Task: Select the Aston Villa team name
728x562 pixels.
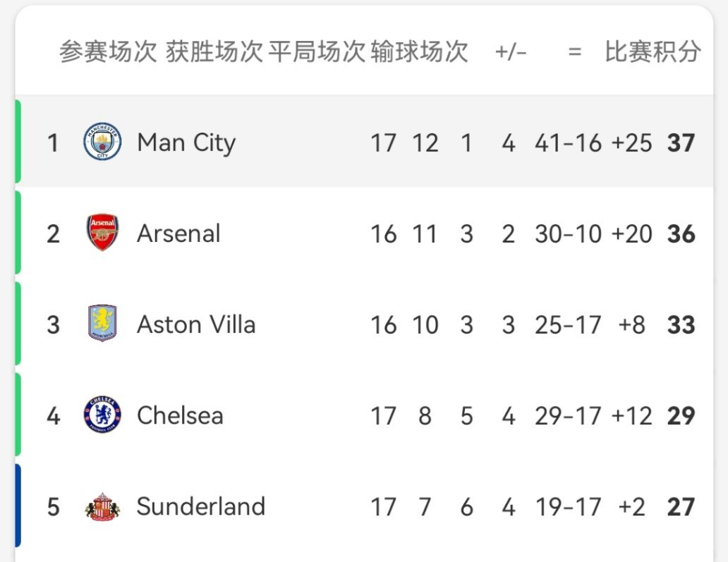Action: pos(196,324)
